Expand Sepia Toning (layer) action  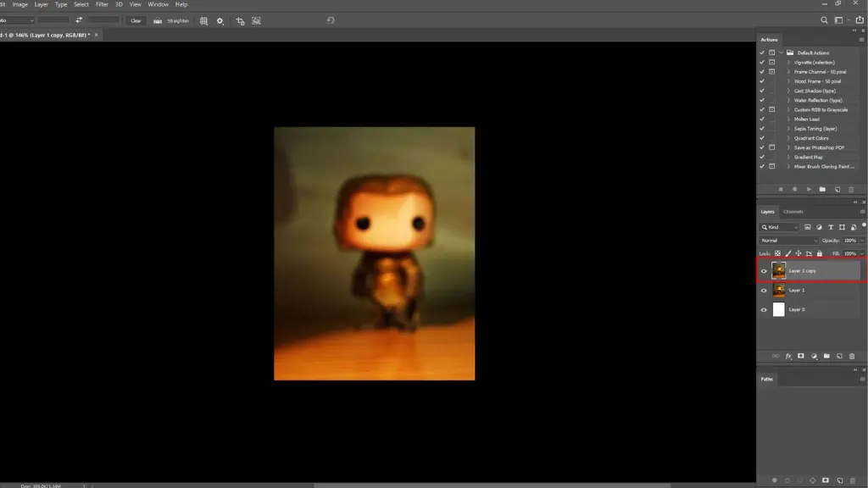pos(789,129)
